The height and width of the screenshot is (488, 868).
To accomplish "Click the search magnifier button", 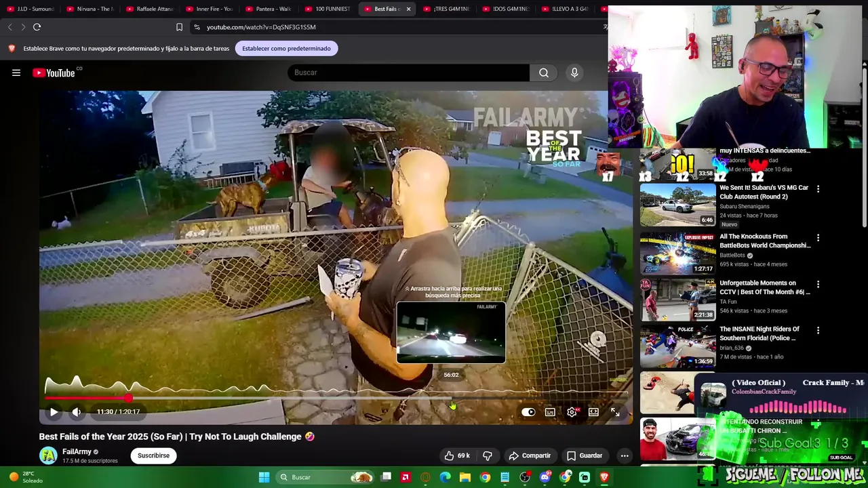I will 544,73.
